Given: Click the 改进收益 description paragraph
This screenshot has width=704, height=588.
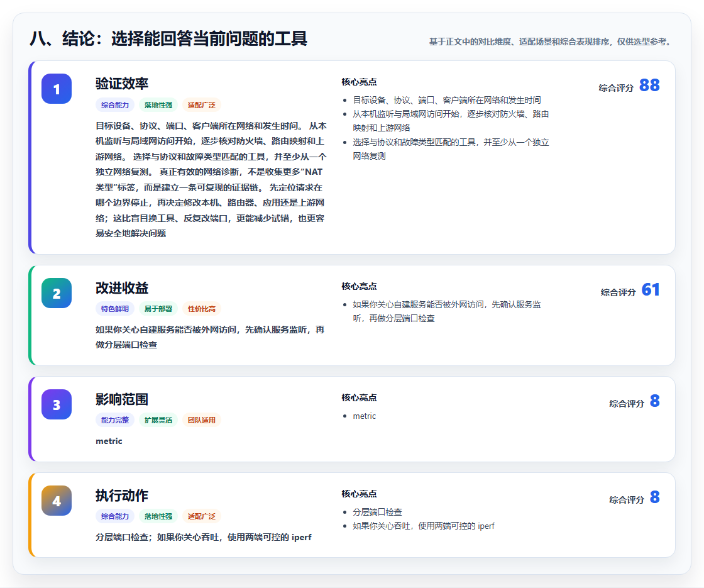Looking at the screenshot, I should 210,337.
